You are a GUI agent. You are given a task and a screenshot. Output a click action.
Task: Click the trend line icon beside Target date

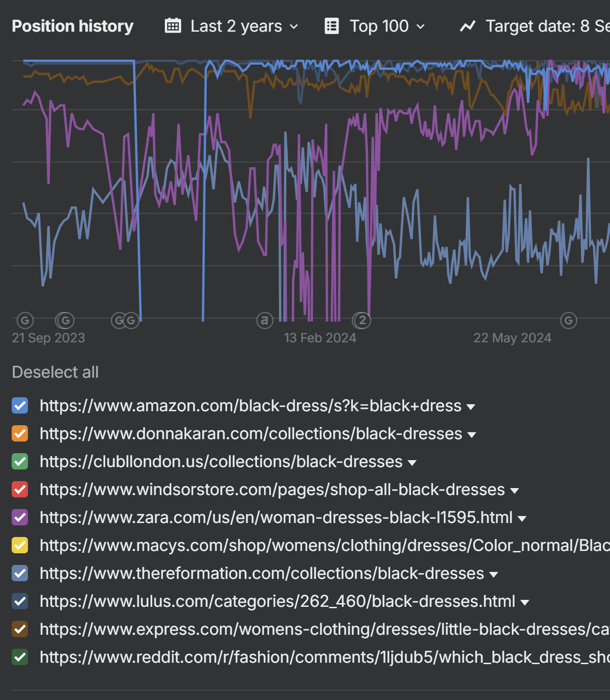tap(468, 26)
